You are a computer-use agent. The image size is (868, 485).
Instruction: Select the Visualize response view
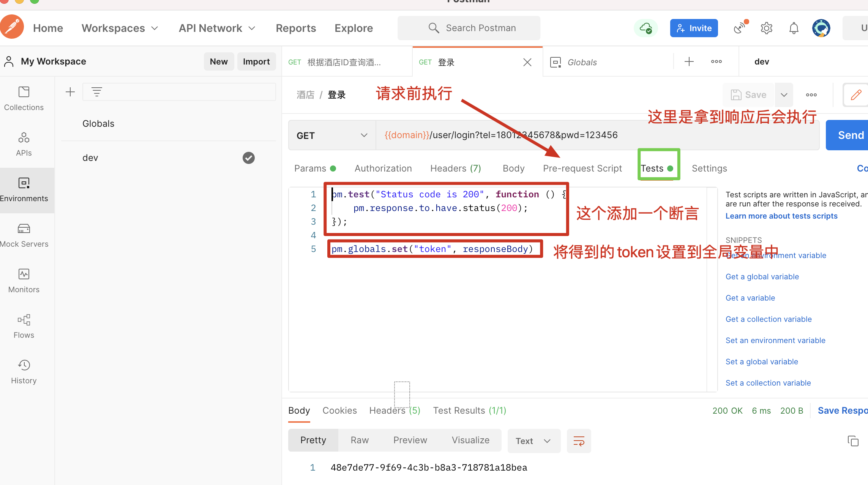[x=470, y=440]
